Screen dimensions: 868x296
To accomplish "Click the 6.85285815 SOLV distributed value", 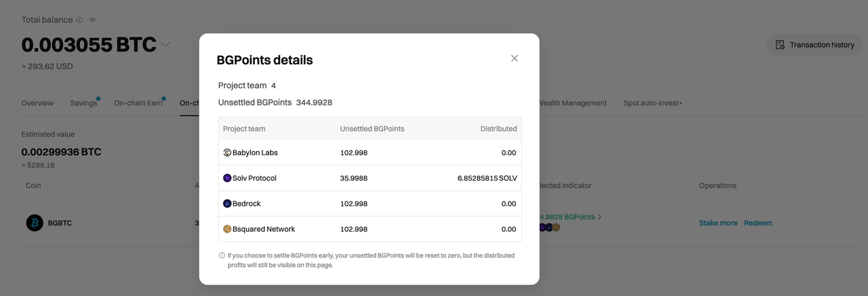I will [487, 178].
